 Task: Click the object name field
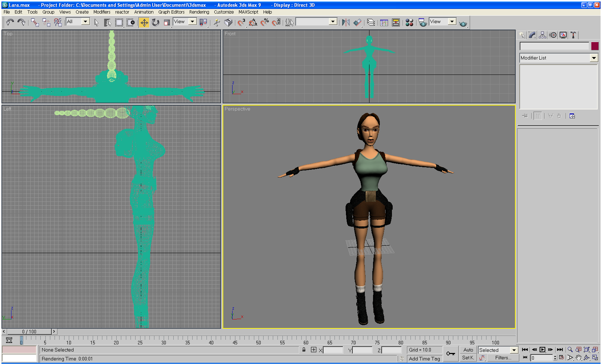(x=555, y=46)
